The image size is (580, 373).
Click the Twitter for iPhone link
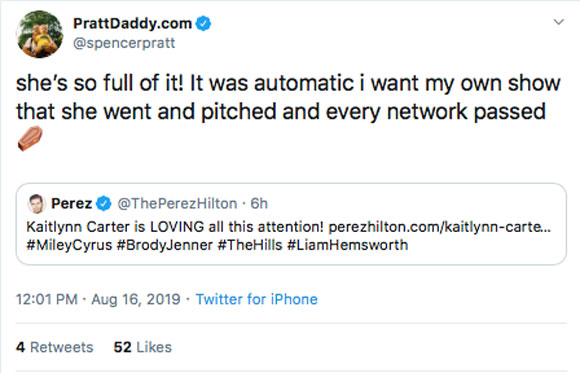click(257, 299)
